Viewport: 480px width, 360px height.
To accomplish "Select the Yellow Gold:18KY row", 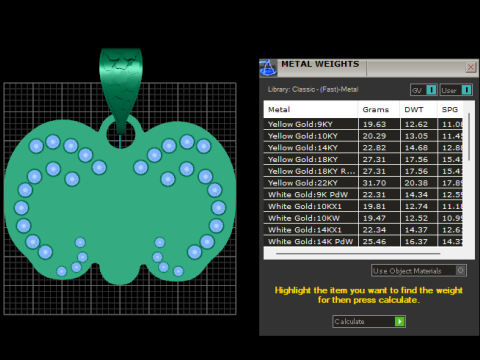I will click(363, 159).
